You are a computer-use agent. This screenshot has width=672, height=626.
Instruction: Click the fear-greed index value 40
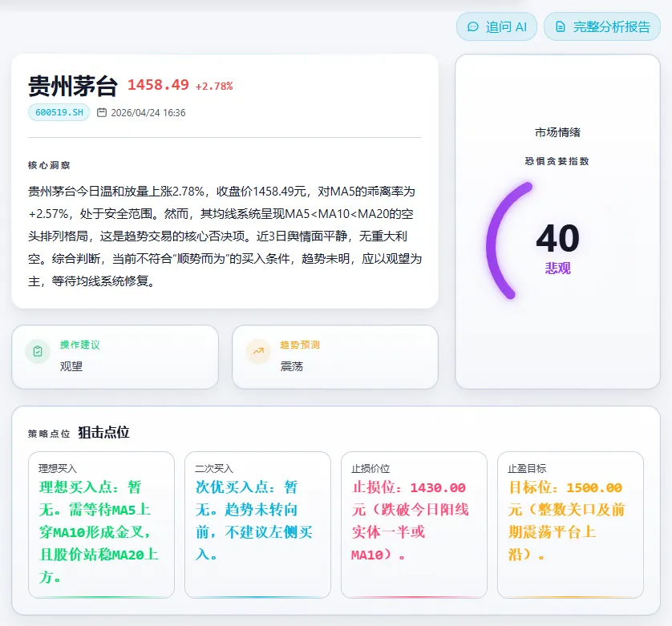tap(557, 238)
